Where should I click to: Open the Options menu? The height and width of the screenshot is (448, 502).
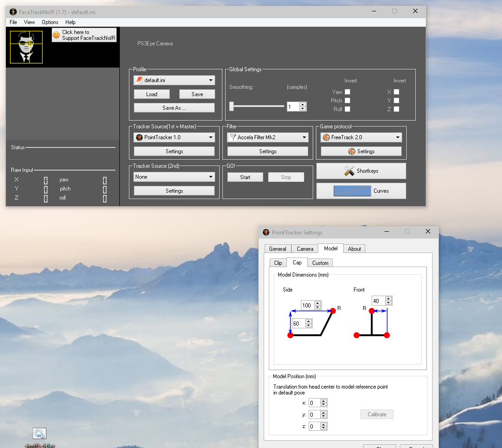click(50, 22)
